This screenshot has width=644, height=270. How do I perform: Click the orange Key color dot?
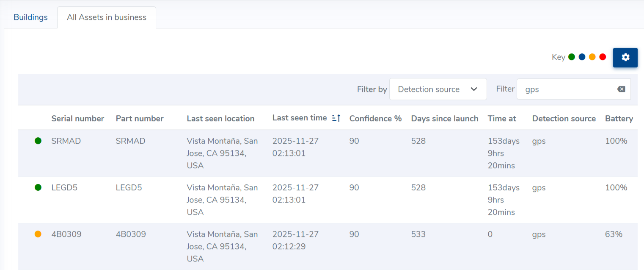592,57
